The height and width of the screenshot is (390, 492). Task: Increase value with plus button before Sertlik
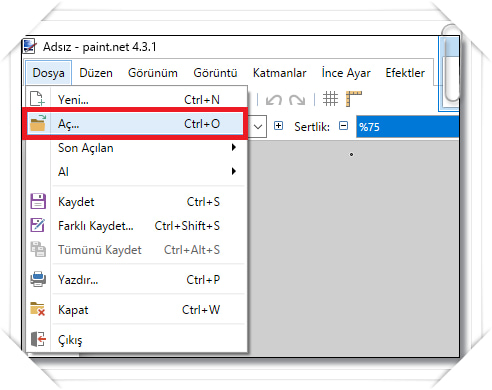(278, 126)
